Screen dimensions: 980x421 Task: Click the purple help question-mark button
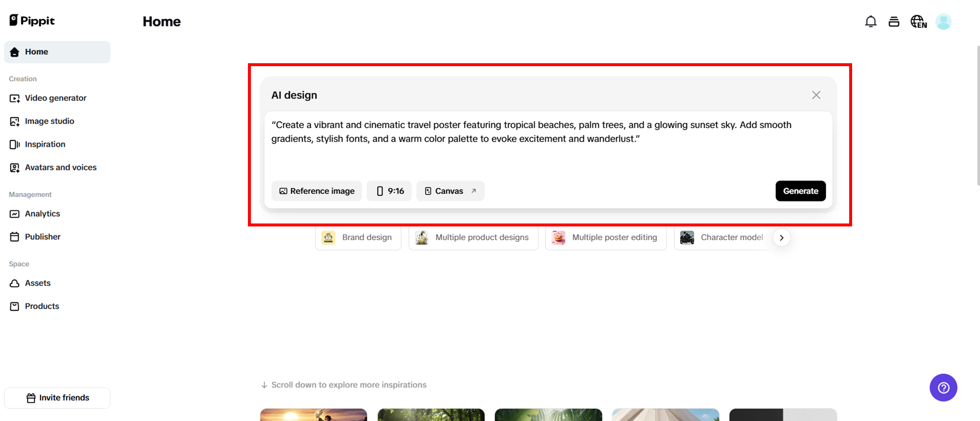coord(943,388)
